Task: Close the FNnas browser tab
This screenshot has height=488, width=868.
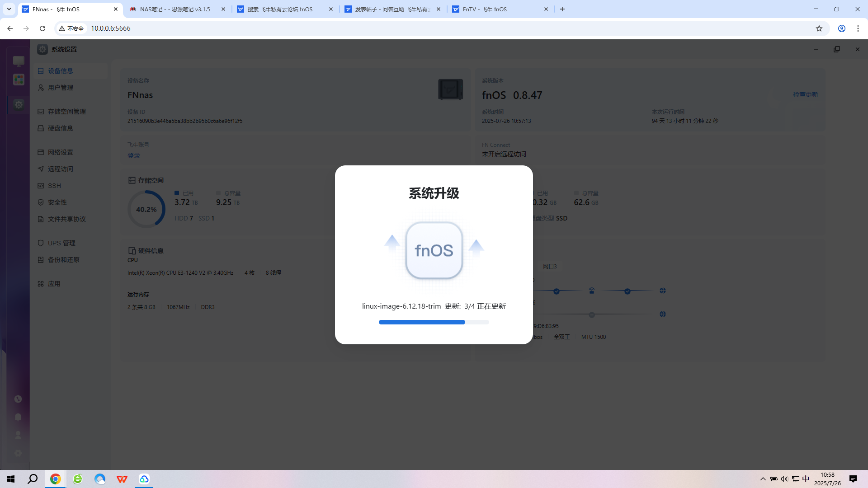Action: [x=116, y=9]
